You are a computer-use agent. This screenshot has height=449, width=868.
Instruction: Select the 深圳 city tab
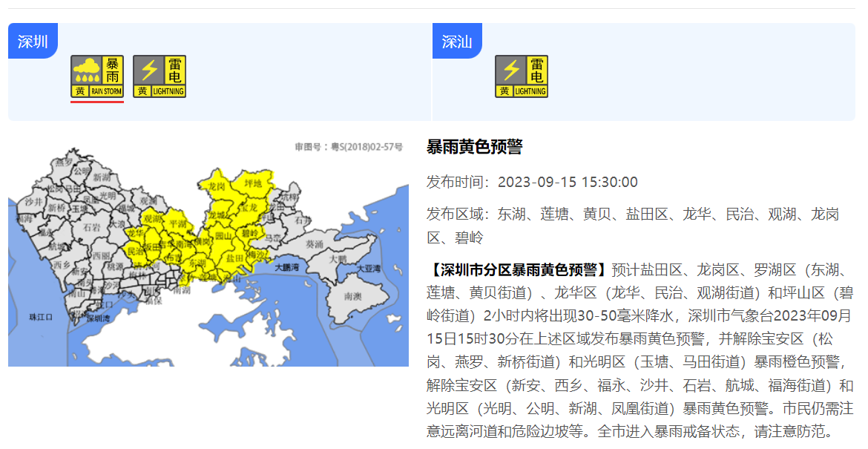[x=33, y=41]
